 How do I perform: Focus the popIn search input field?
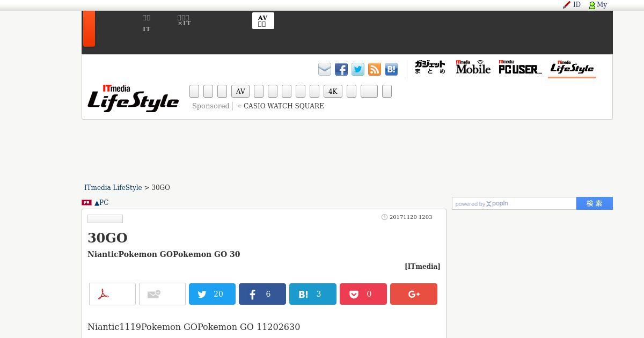[514, 203]
